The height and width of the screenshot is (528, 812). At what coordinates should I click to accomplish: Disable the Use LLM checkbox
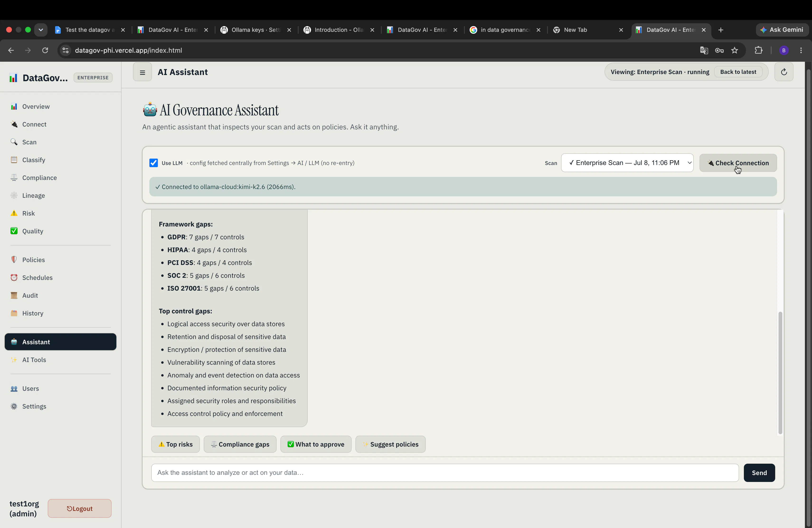click(x=154, y=163)
